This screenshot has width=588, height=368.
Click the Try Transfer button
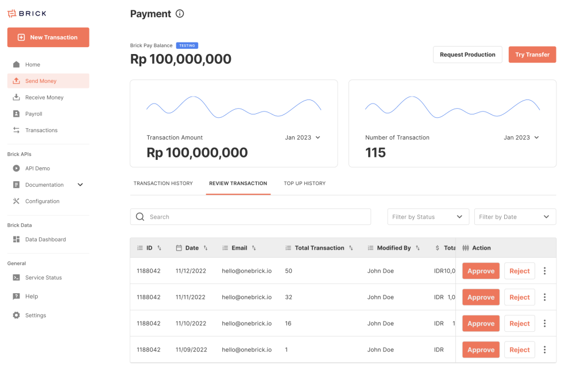[532, 55]
